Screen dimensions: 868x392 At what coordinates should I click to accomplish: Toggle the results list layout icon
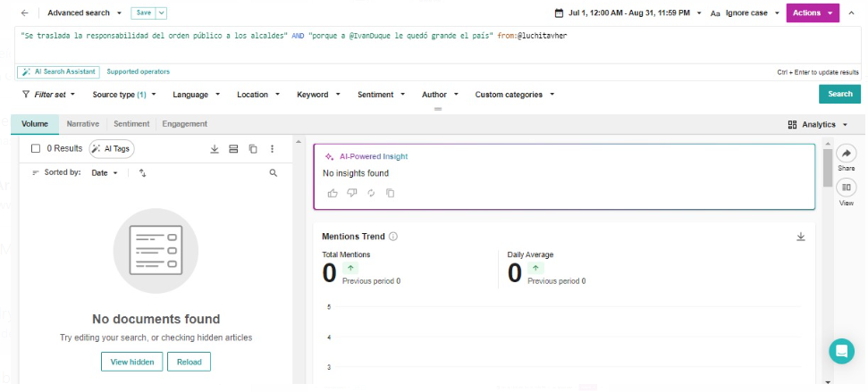[x=233, y=149]
